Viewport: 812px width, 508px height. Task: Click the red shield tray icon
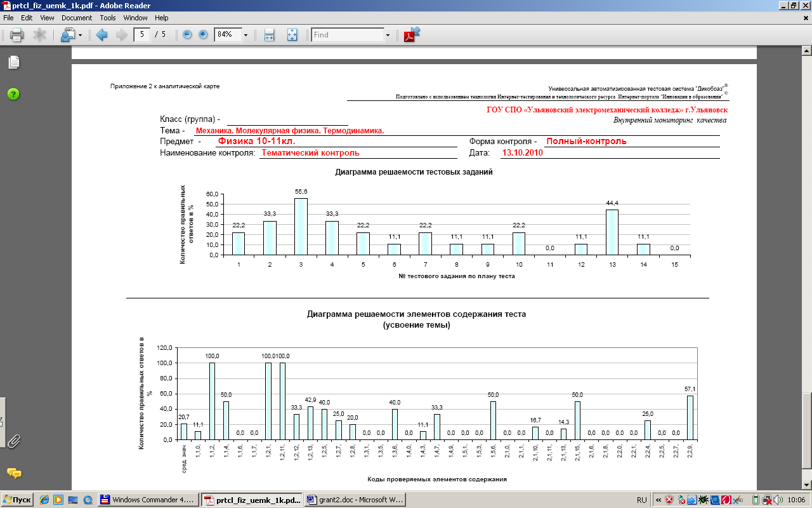tap(669, 500)
